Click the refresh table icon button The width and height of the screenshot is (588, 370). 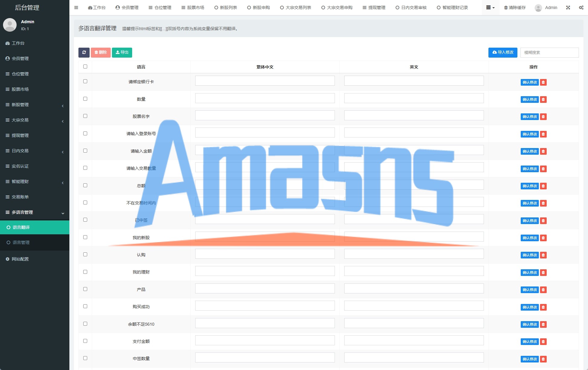(x=84, y=52)
